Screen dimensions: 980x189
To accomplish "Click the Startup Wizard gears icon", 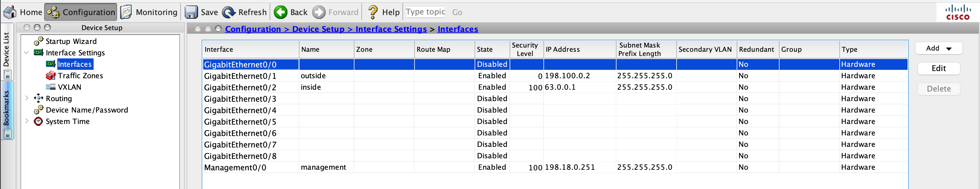I will 38,41.
